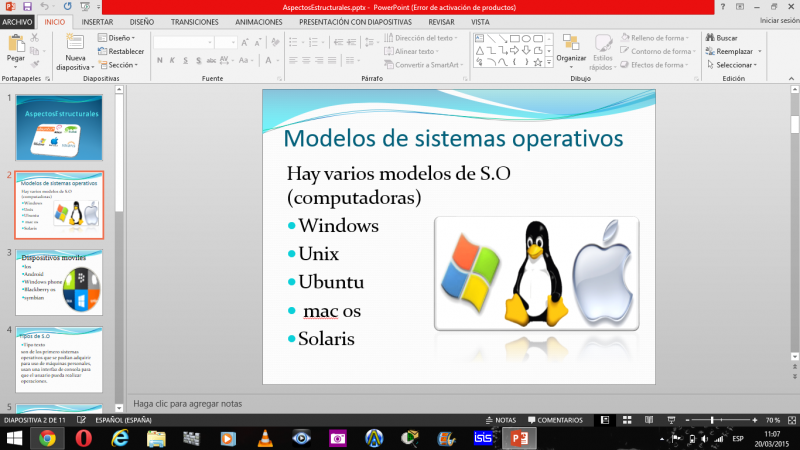Switch to the TRANSICIONES tab
The image size is (800, 450).
point(194,22)
